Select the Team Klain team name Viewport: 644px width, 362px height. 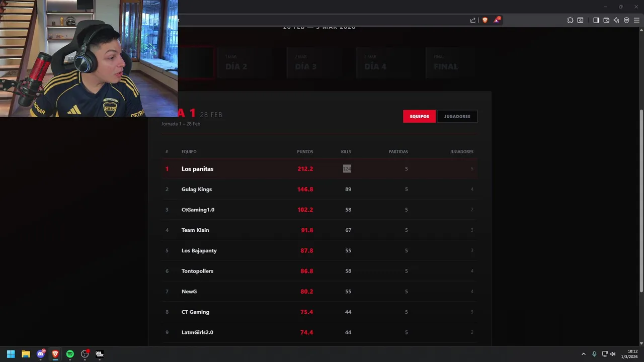[195, 230]
